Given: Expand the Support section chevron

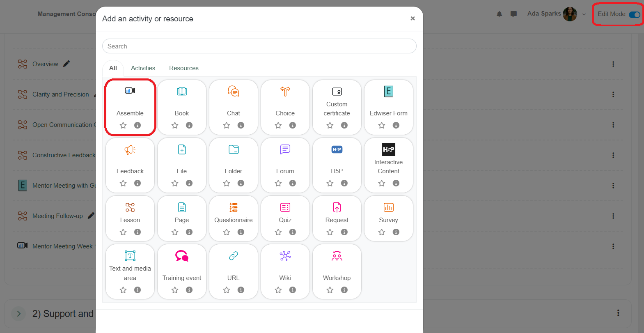Looking at the screenshot, I should coord(18,314).
